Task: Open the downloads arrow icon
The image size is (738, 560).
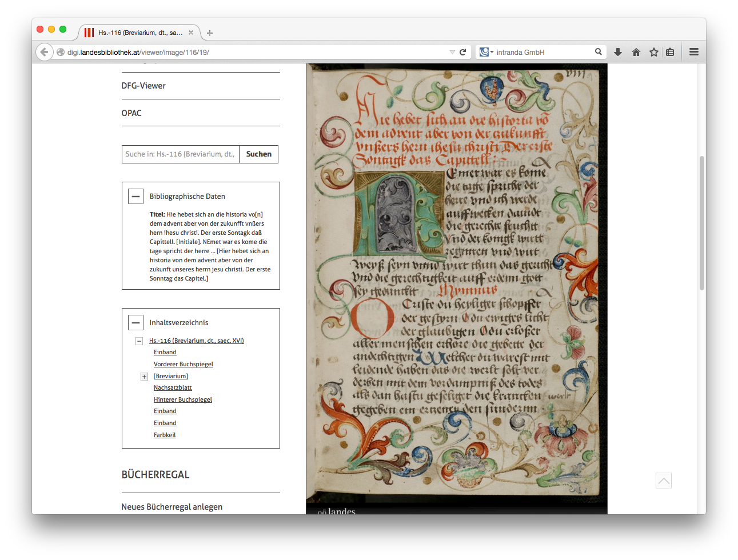Action: (x=618, y=52)
